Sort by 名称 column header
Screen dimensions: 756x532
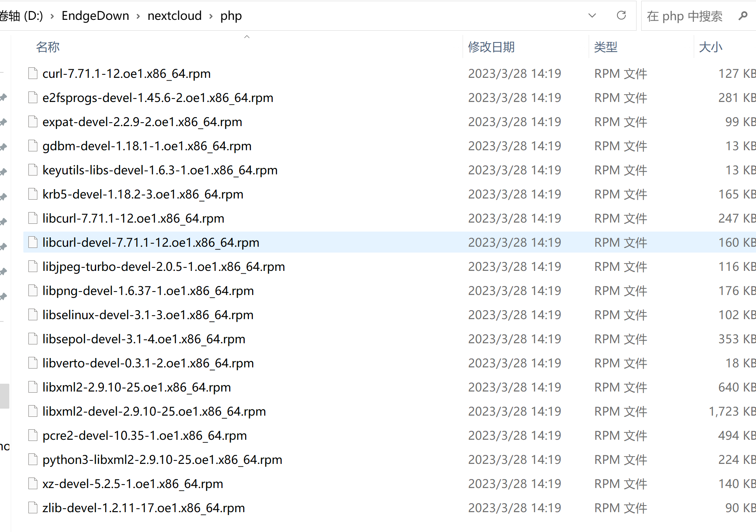(x=48, y=47)
